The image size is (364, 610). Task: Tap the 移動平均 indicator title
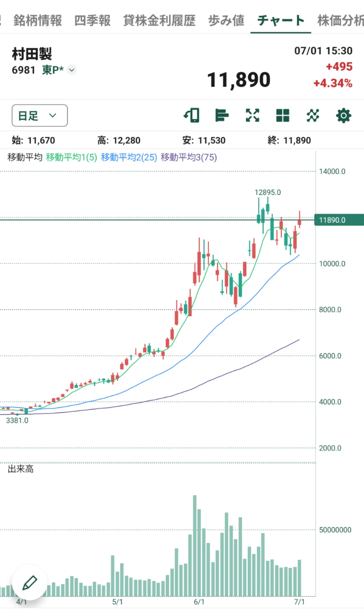(x=25, y=157)
